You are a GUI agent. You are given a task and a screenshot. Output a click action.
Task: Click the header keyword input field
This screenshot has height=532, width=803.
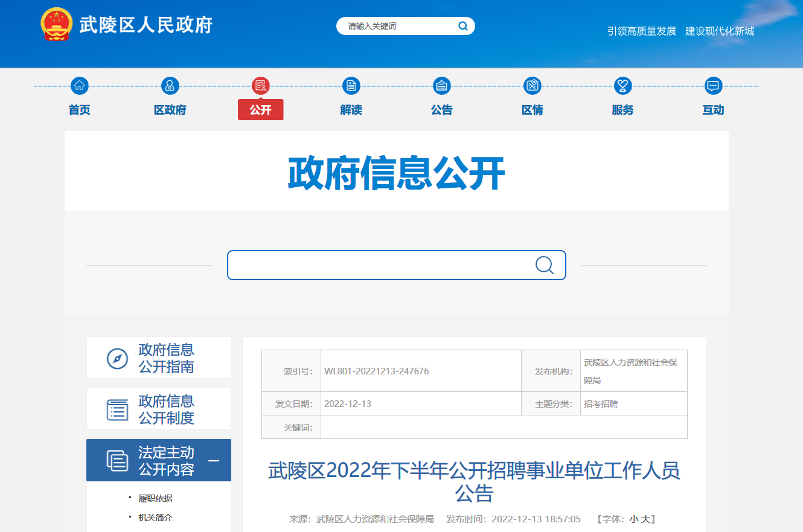(398, 26)
